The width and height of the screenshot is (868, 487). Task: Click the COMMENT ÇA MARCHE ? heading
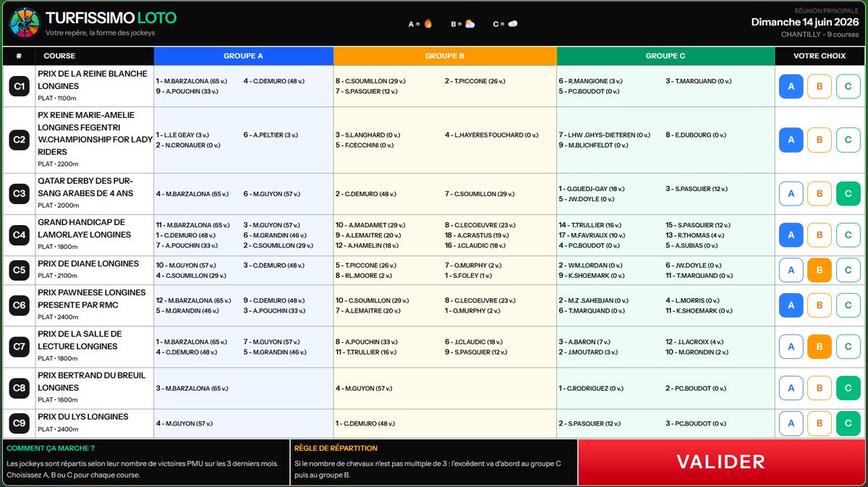pyautogui.click(x=51, y=448)
